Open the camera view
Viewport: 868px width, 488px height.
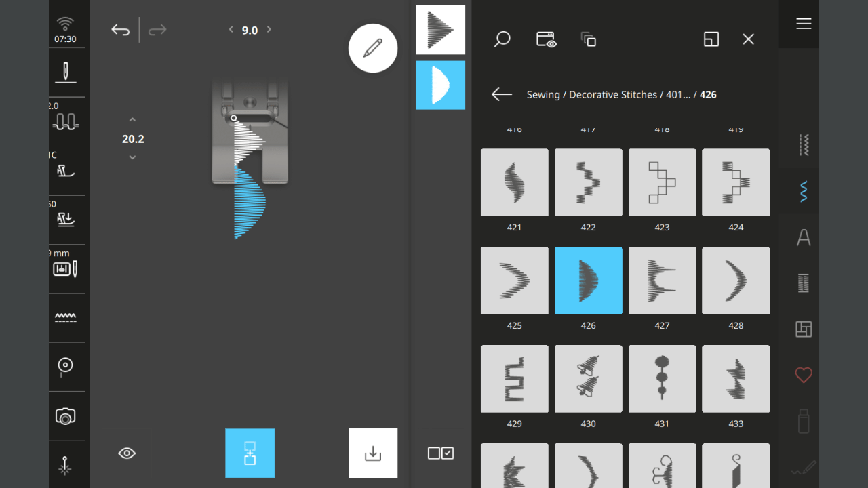(x=66, y=416)
